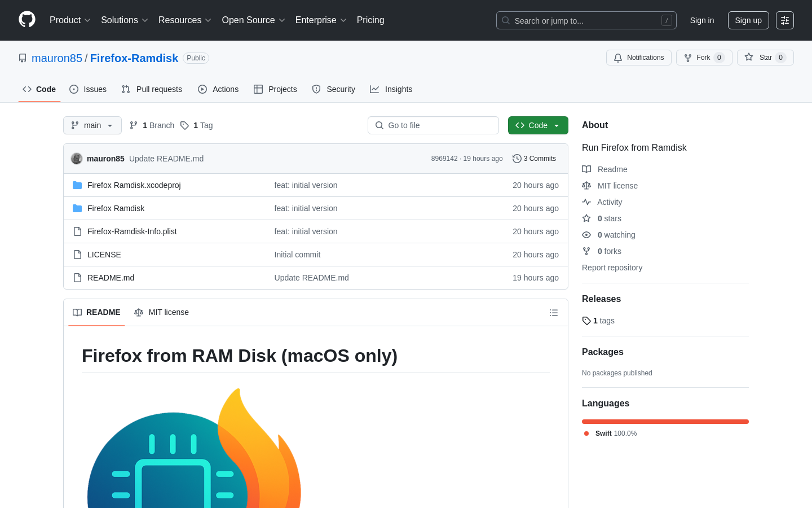The width and height of the screenshot is (812, 508).
Task: Expand the Resources menu
Action: 185,20
